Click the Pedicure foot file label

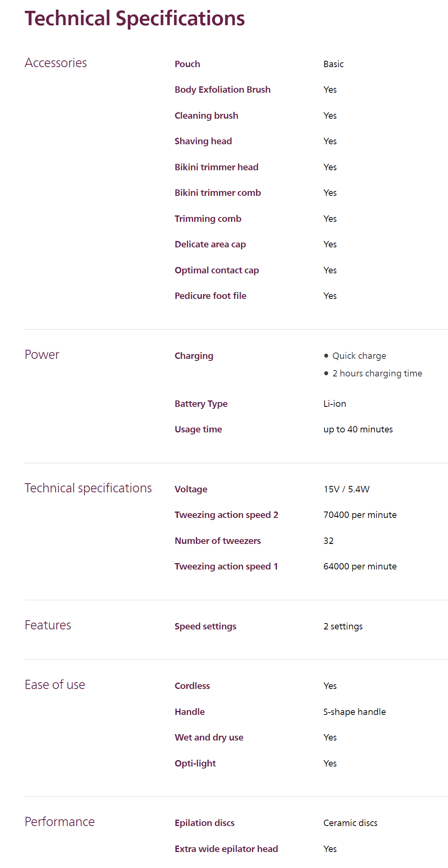coord(210,296)
